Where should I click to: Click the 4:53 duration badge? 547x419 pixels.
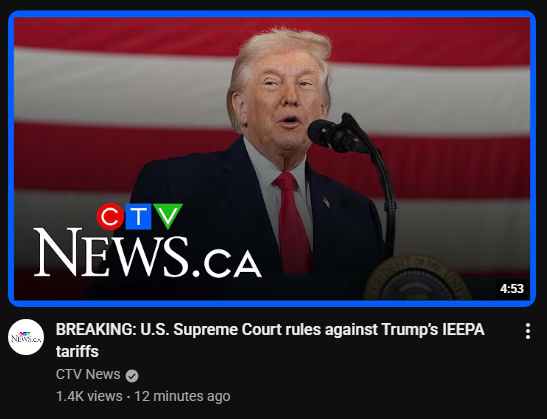[512, 289]
